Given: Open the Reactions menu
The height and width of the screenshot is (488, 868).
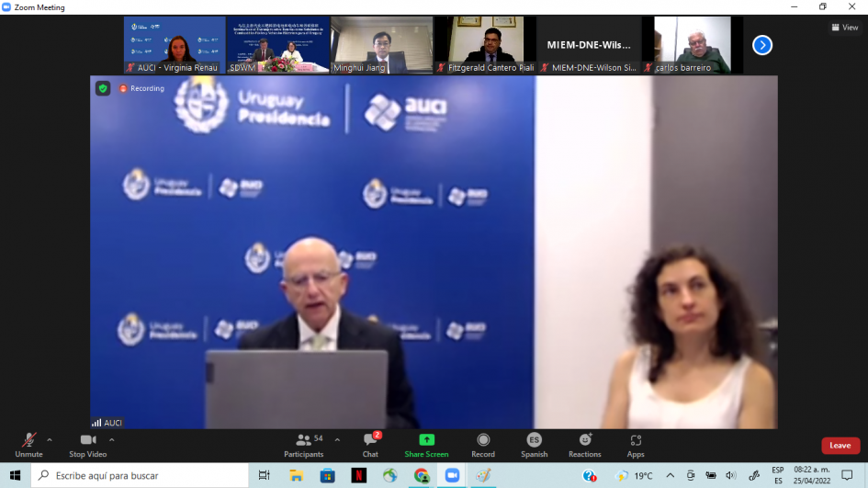Looking at the screenshot, I should click(x=584, y=446).
